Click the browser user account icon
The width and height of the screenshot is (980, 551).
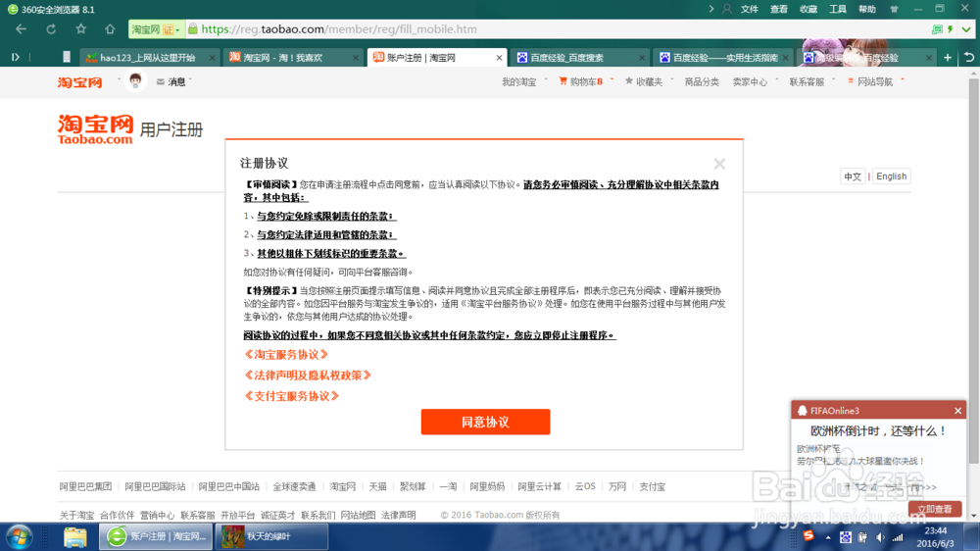click(727, 9)
